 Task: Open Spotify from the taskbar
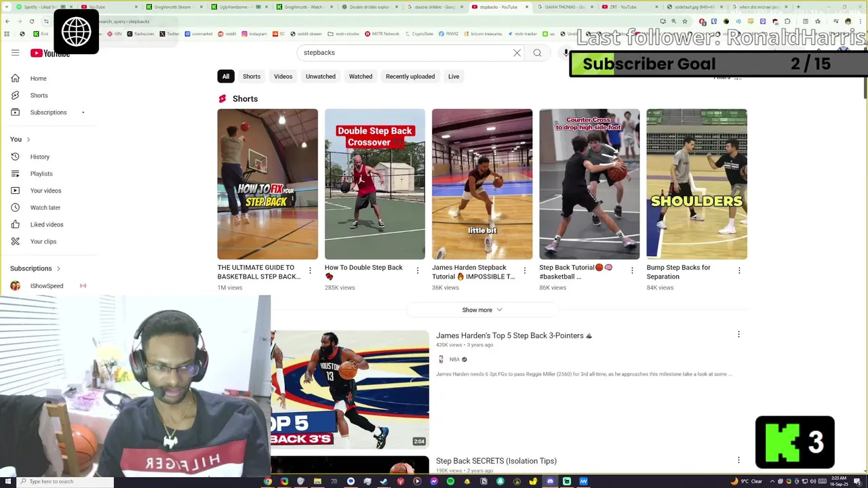pyautogui.click(x=450, y=482)
